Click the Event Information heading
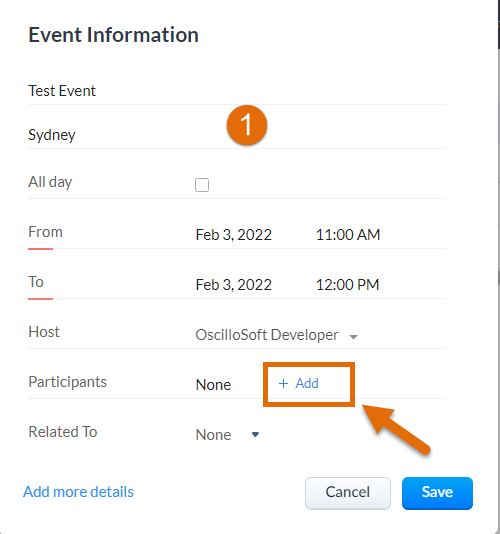Screen dimensions: 500x534 point(113,35)
